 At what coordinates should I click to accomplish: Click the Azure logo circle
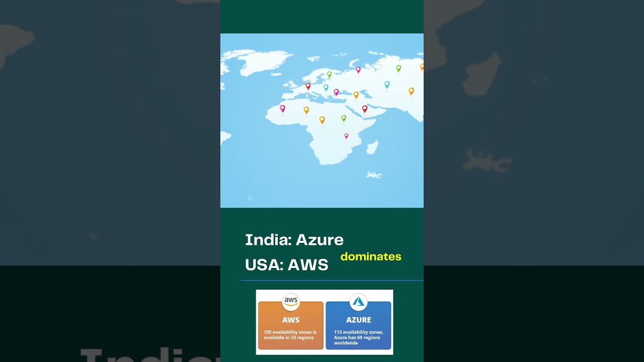point(358,302)
